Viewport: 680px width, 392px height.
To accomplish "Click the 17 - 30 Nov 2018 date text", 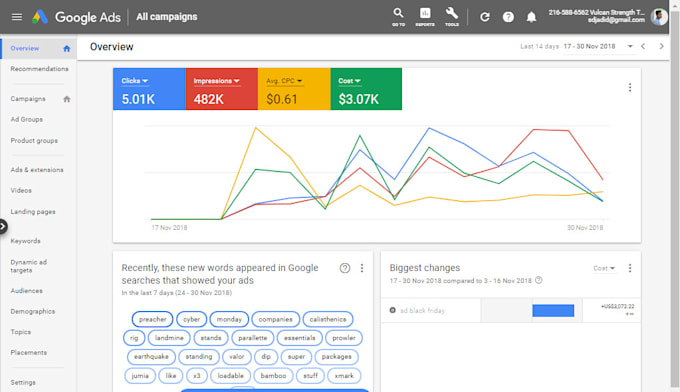I will [x=589, y=46].
